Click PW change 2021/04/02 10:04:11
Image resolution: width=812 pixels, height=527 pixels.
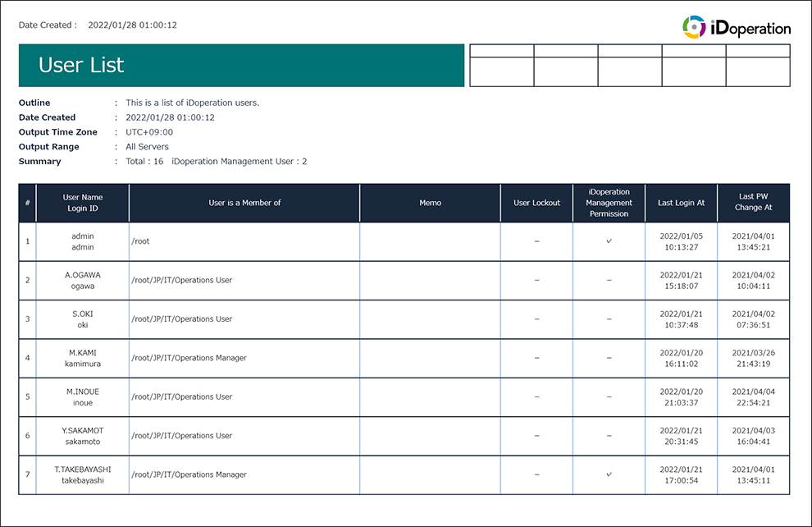[x=754, y=281]
